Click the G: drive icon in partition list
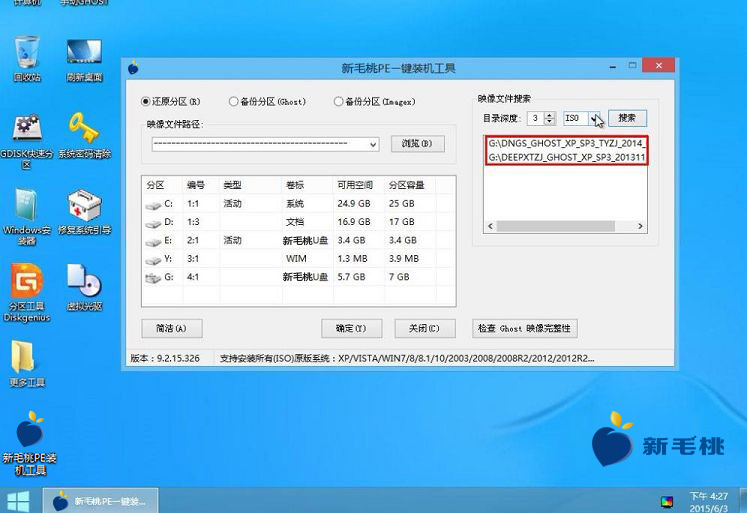Viewport: 747px width, 513px height. click(153, 278)
